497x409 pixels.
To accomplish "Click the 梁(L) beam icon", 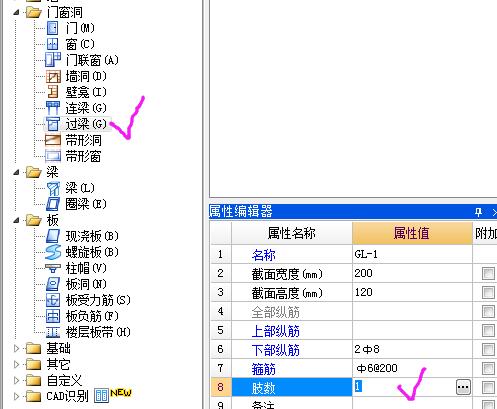I will point(53,189).
